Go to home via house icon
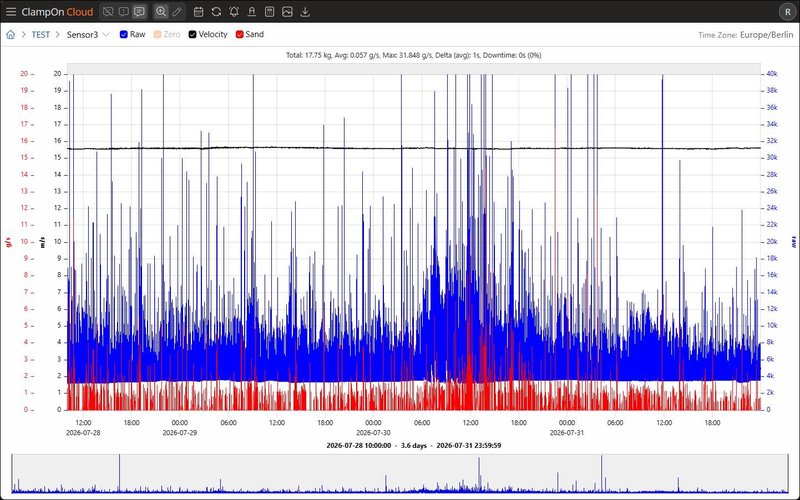The image size is (800, 500). 11,35
